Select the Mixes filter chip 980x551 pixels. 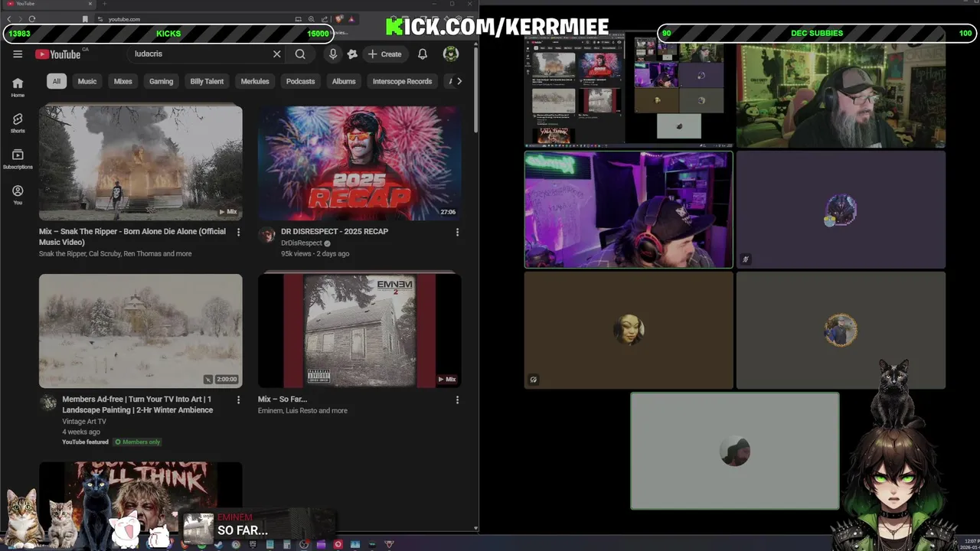pos(123,81)
